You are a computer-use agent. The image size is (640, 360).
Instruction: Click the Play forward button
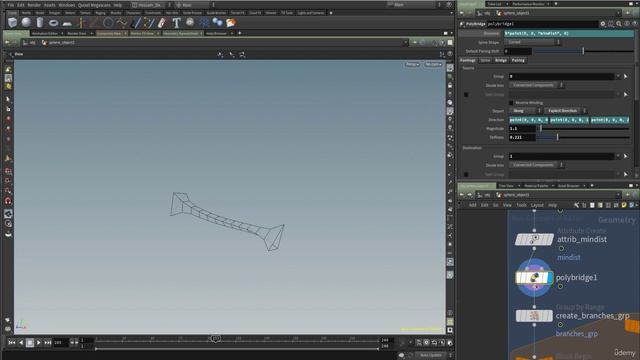tap(38, 343)
